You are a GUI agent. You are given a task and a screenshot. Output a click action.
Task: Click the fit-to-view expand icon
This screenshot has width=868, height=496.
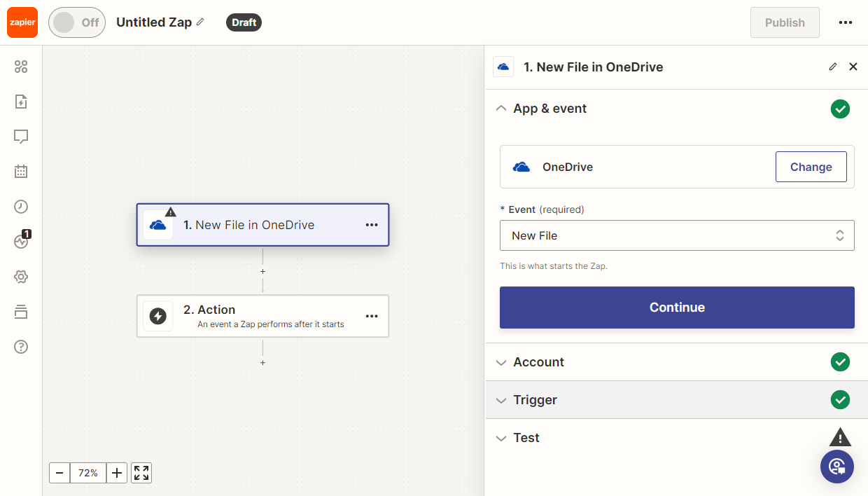pyautogui.click(x=141, y=473)
